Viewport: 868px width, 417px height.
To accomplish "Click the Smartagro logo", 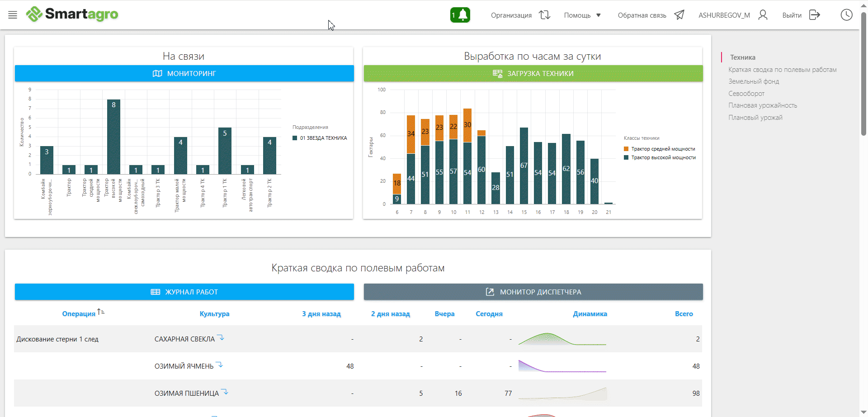I will 72,14.
